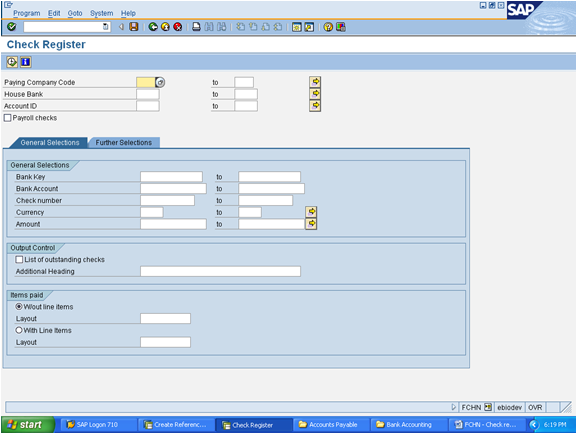Image resolution: width=576 pixels, height=433 pixels.
Task: Click the Save diskette icon
Action: pyautogui.click(x=134, y=27)
